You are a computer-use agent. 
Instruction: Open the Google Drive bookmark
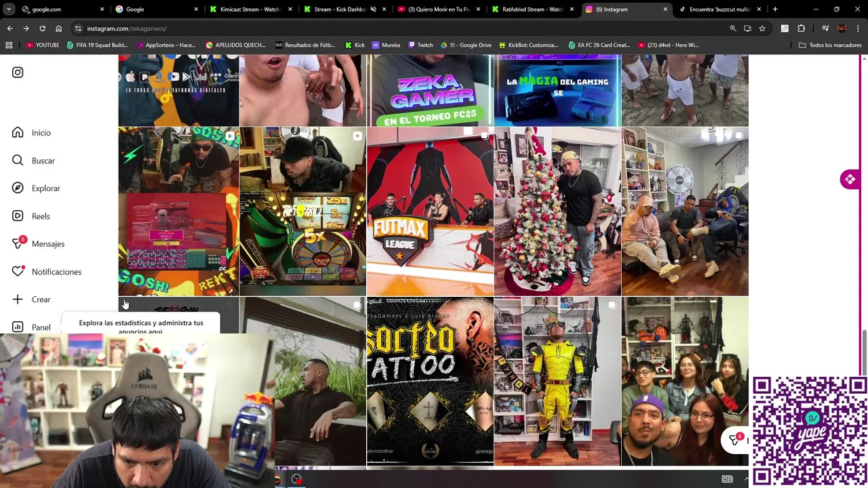(x=466, y=45)
